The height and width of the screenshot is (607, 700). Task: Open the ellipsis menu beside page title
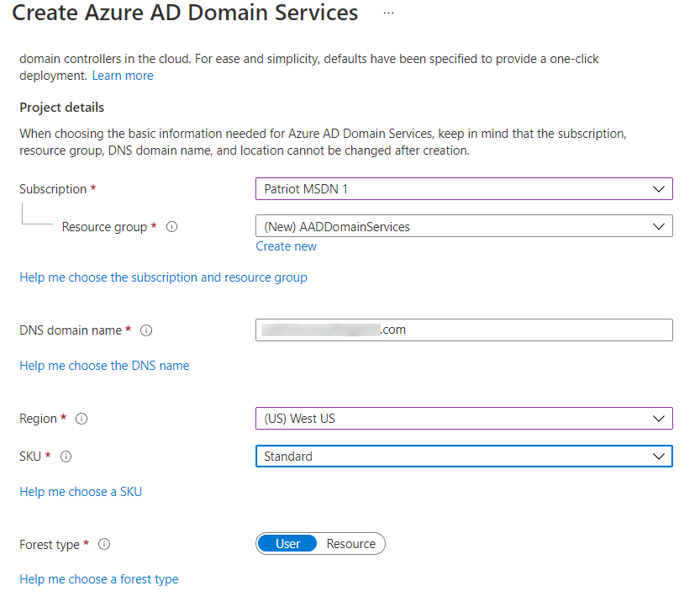388,13
